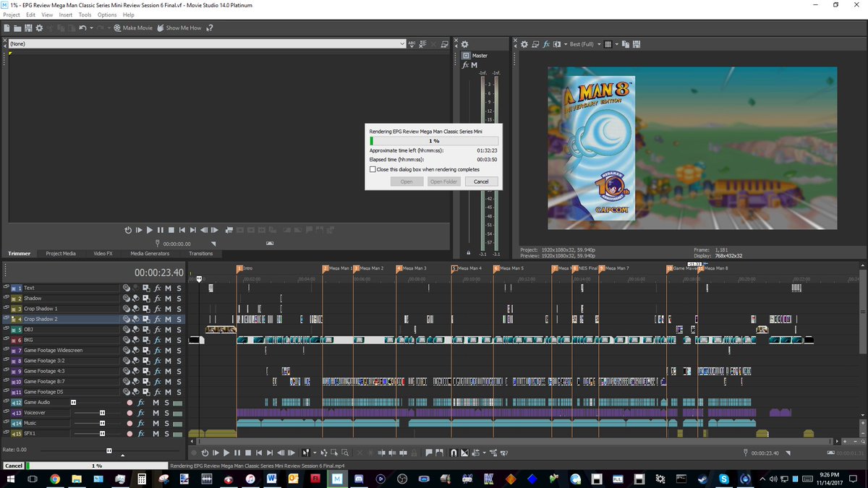Open the Edit menu
Image resolution: width=868 pixels, height=488 pixels.
coord(30,14)
